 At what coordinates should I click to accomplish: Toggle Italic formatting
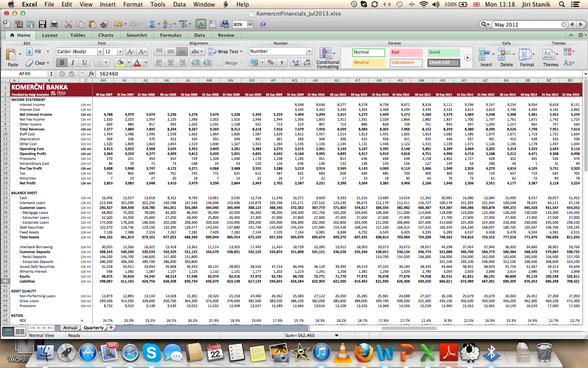pyautogui.click(x=73, y=63)
